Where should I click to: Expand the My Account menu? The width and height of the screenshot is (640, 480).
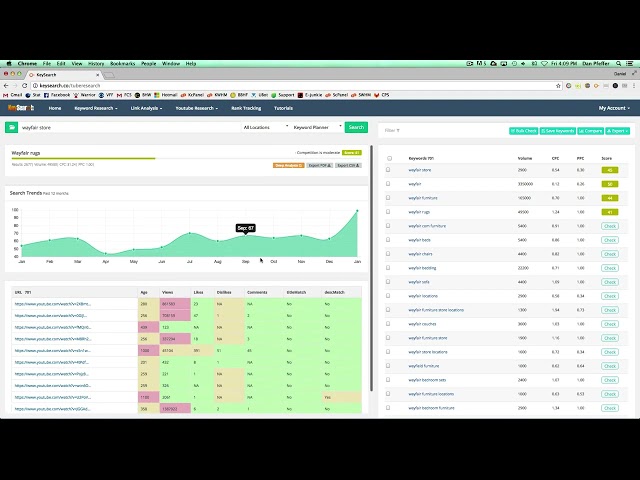614,108
